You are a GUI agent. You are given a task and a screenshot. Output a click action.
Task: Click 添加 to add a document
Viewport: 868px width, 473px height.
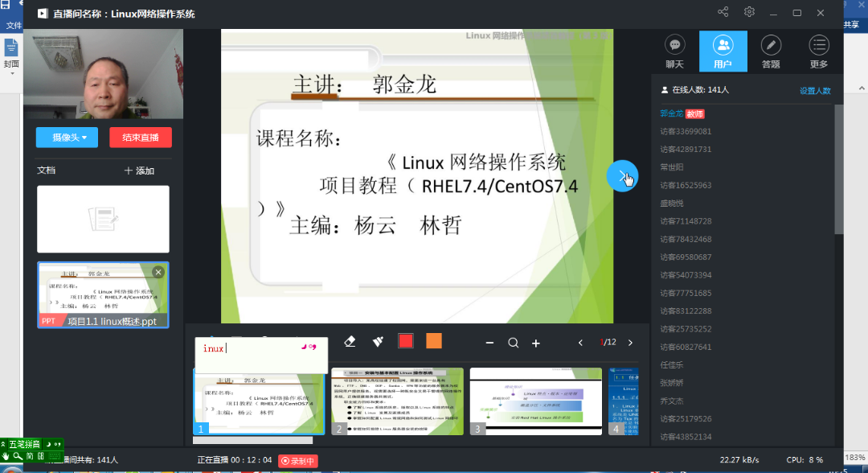[x=140, y=171]
